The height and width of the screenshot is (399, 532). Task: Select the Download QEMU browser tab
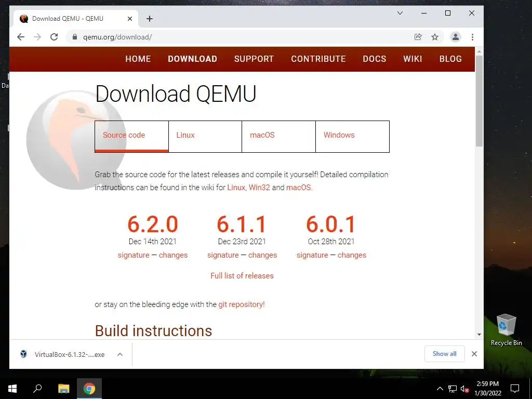coord(75,19)
